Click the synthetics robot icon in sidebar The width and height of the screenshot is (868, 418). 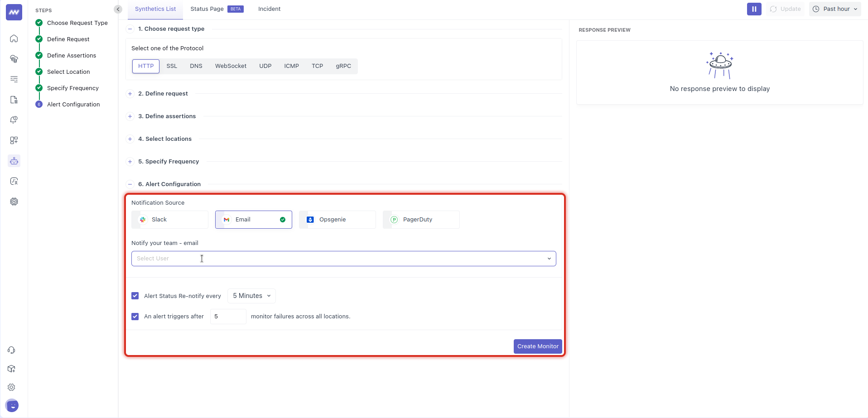point(14,161)
